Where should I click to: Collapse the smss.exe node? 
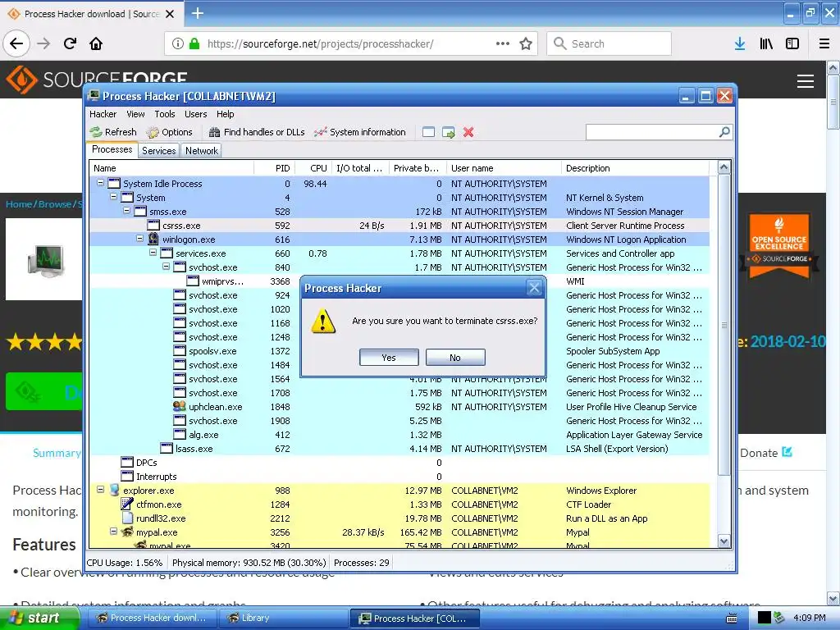[x=126, y=211]
